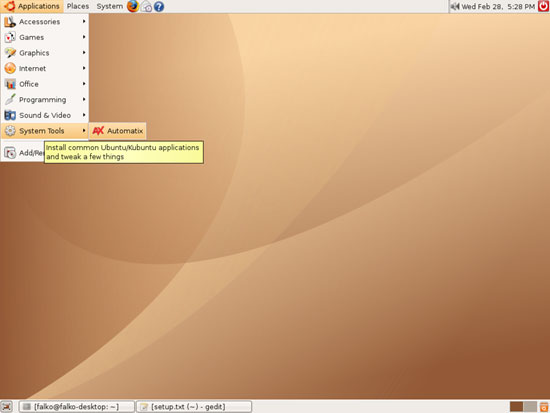Click the blue Help question-mark icon
Viewport: 550px width, 413px height.
(x=159, y=7)
